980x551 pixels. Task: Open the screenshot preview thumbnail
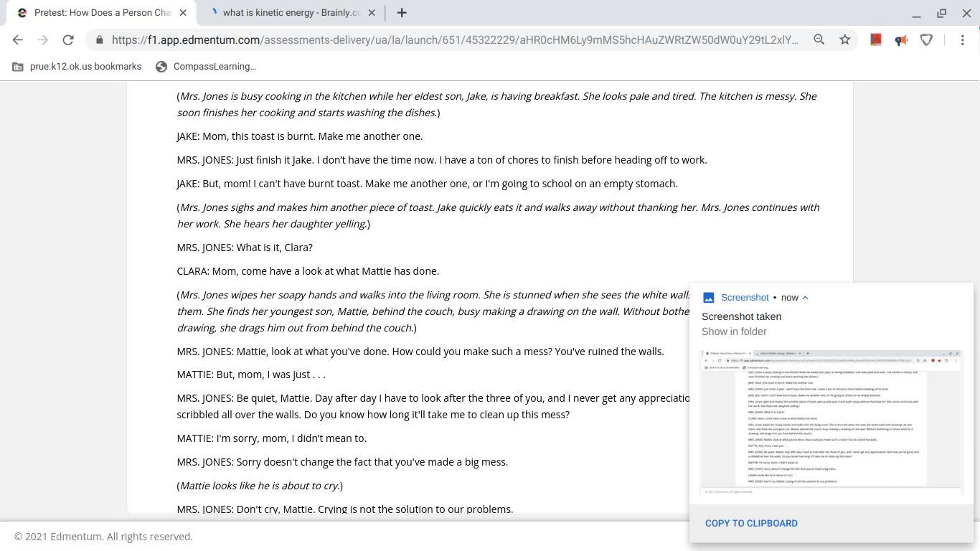[x=831, y=422]
